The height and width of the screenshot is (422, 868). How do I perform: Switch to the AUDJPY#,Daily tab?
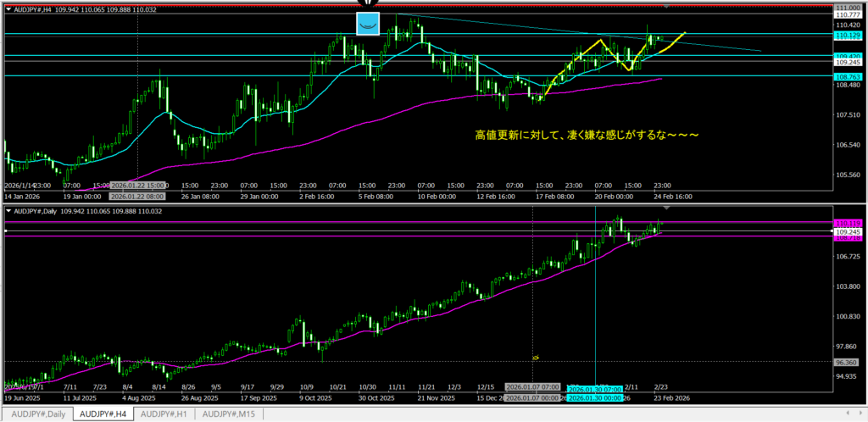pyautogui.click(x=36, y=414)
